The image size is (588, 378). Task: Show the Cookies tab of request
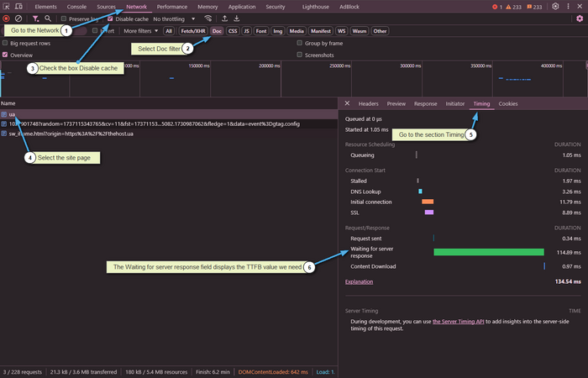pyautogui.click(x=508, y=103)
